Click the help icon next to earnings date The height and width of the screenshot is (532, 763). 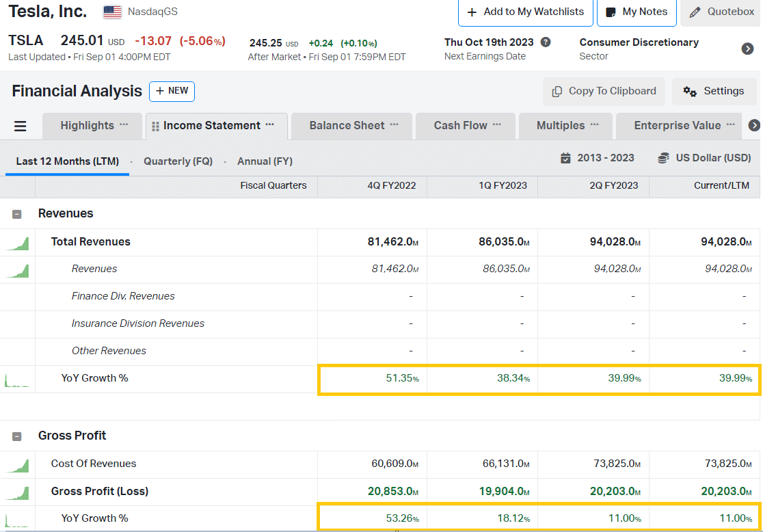tap(546, 42)
